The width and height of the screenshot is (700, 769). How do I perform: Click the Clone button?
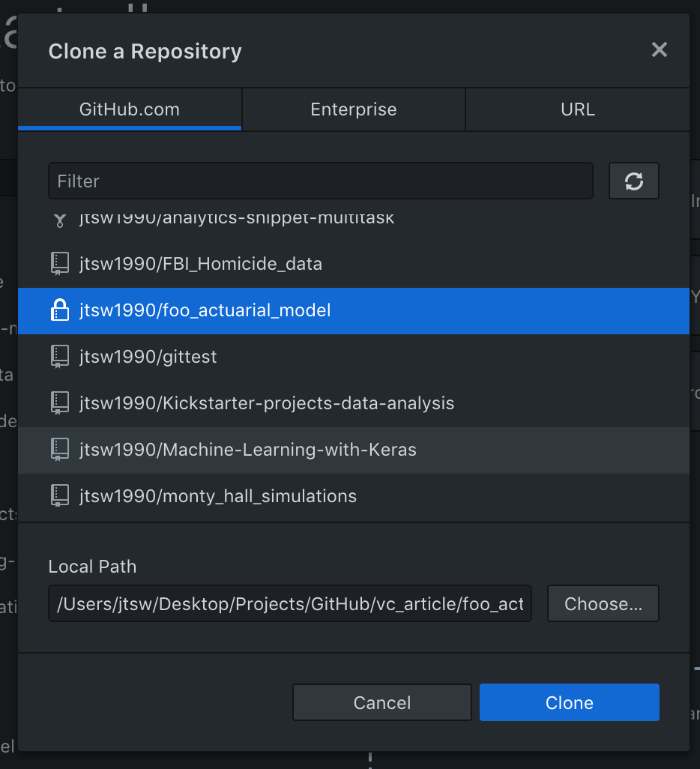(569, 702)
